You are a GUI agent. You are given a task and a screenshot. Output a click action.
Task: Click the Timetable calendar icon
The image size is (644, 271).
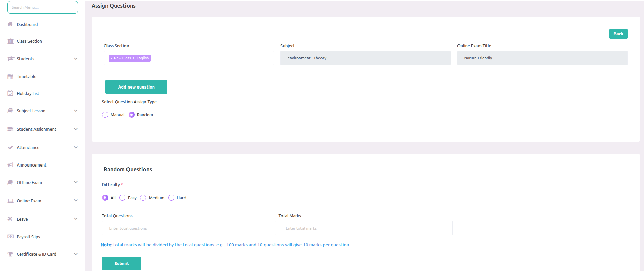pos(10,76)
